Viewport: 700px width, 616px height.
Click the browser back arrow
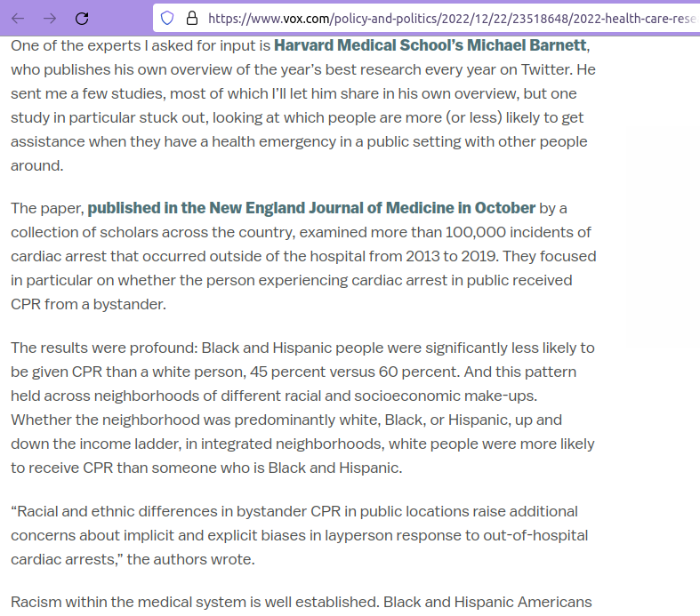[18, 18]
